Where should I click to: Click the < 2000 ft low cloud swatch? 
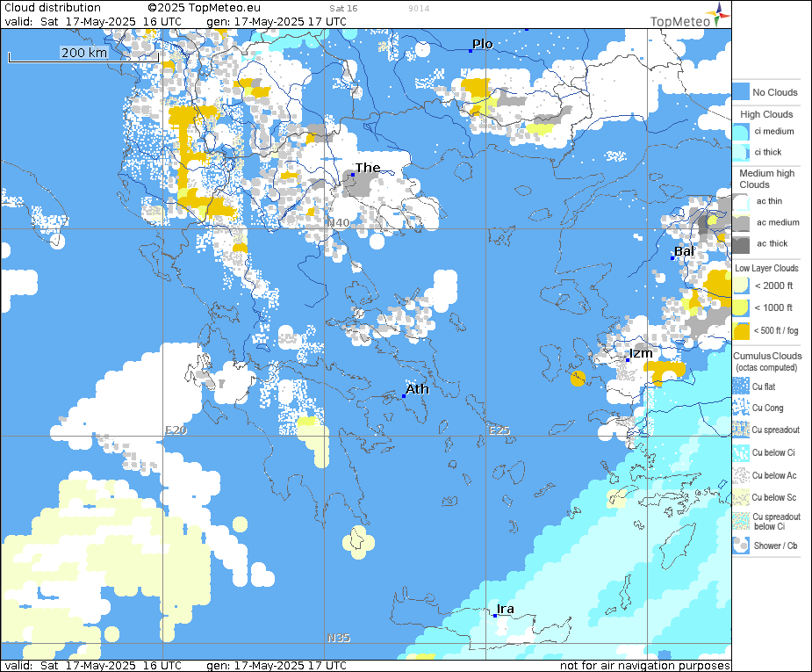point(741,286)
